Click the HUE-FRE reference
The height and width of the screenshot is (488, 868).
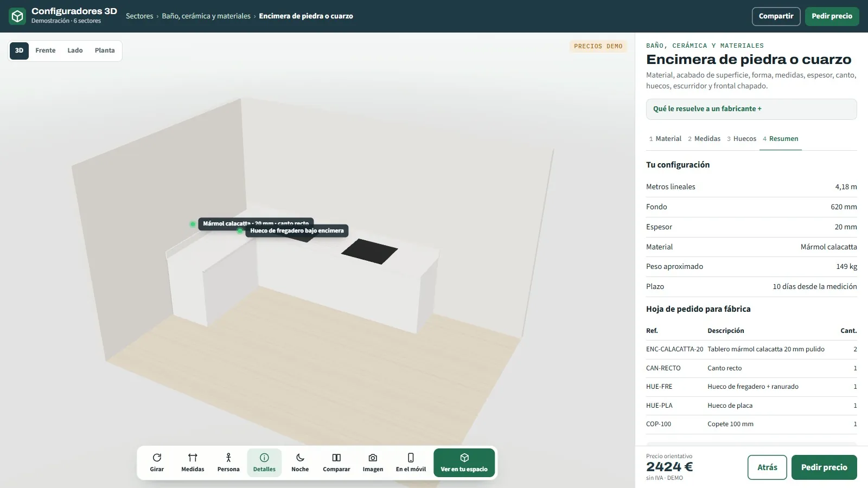[x=659, y=387]
